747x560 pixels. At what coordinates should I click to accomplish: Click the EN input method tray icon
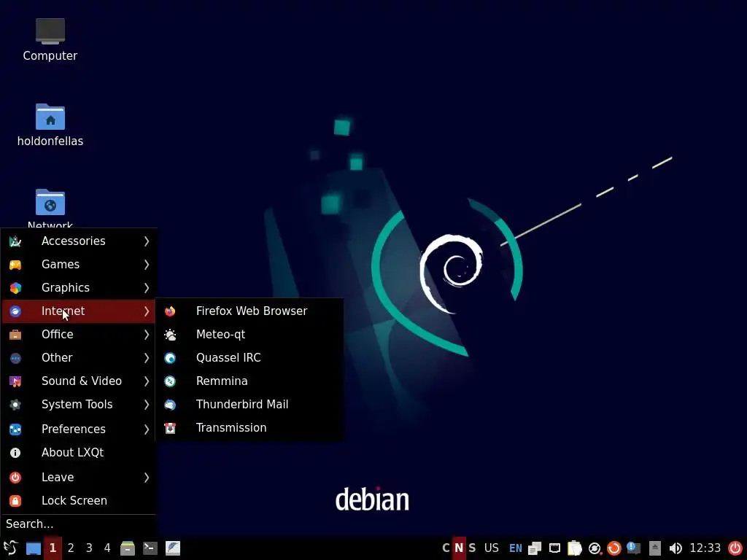(516, 548)
